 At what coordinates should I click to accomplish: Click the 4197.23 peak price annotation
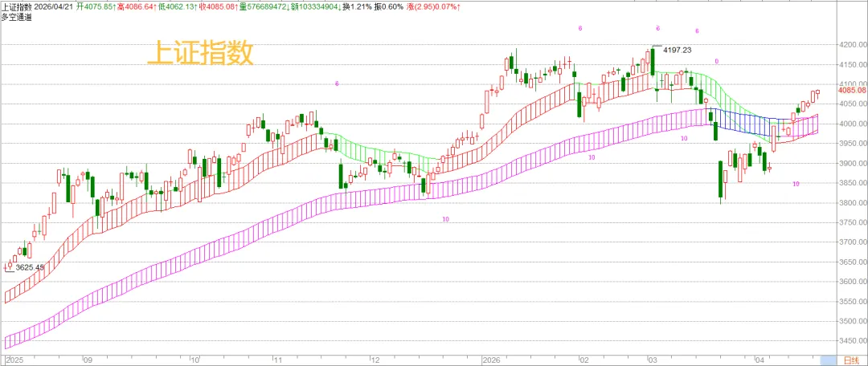678,50
